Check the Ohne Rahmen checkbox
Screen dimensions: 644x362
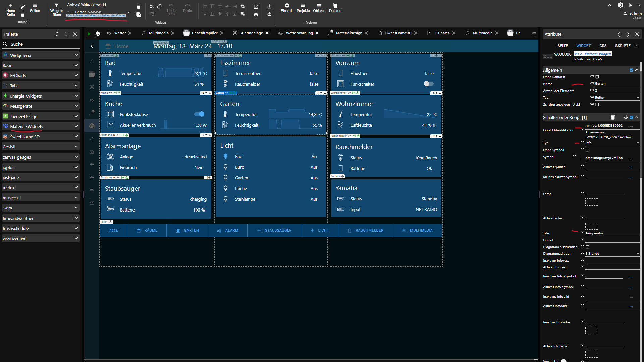pyautogui.click(x=597, y=77)
